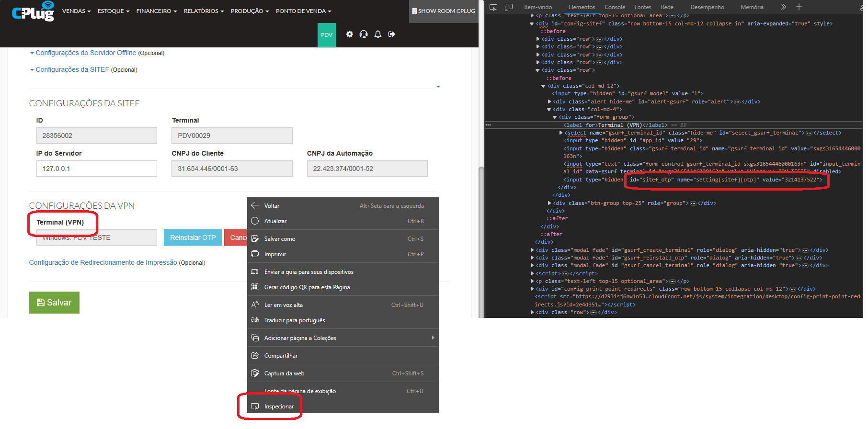Click the logout arrow icon
Image resolution: width=868 pixels, height=429 pixels.
click(392, 34)
